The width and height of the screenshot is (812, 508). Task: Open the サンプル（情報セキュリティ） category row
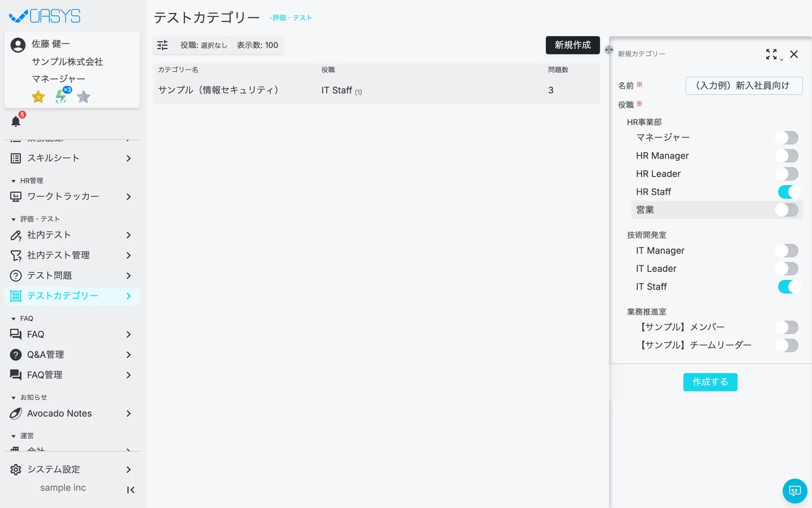coord(377,90)
